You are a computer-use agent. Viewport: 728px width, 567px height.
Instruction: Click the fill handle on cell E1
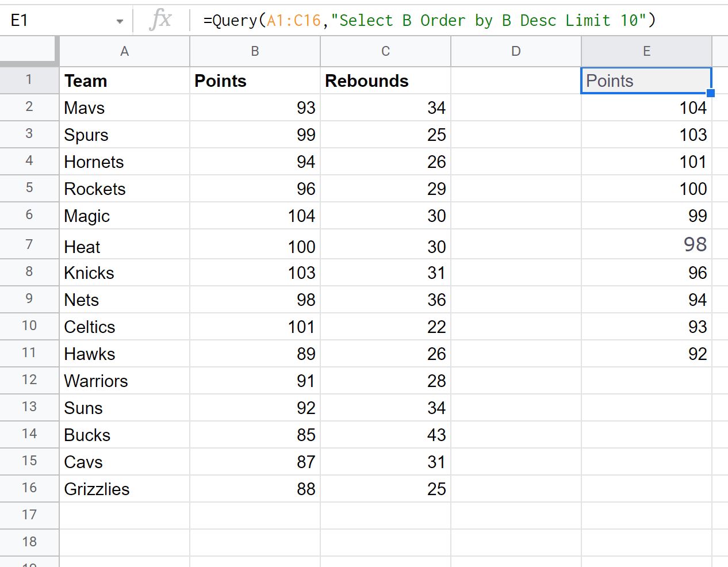tap(711, 93)
